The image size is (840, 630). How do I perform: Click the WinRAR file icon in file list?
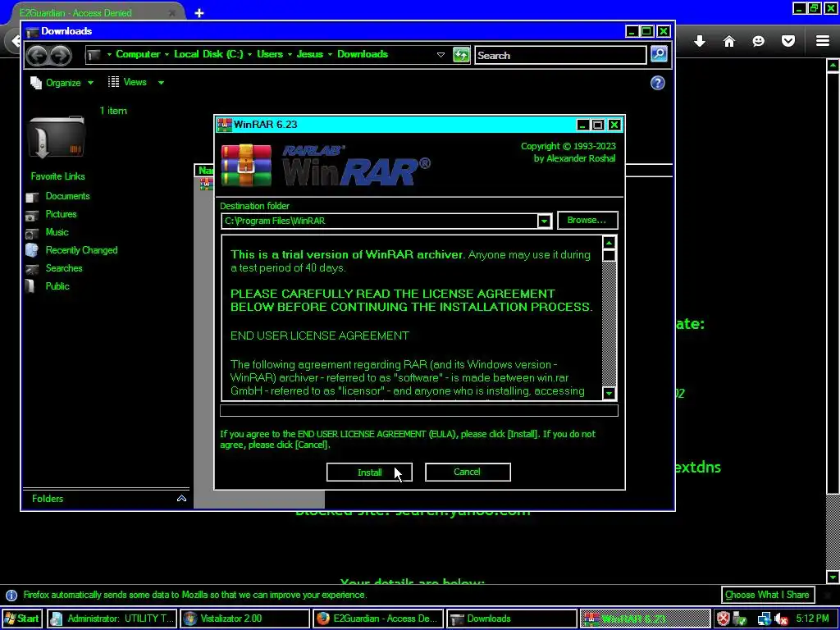206,184
